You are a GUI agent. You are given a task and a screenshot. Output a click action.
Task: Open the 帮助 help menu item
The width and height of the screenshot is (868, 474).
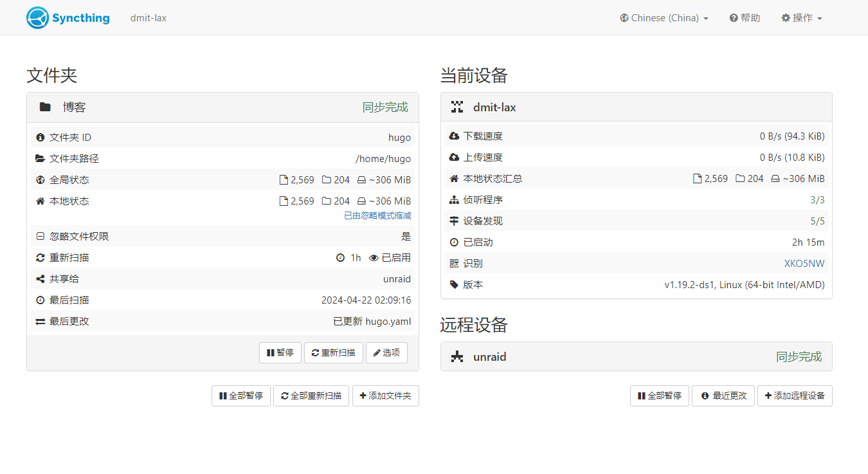(745, 18)
